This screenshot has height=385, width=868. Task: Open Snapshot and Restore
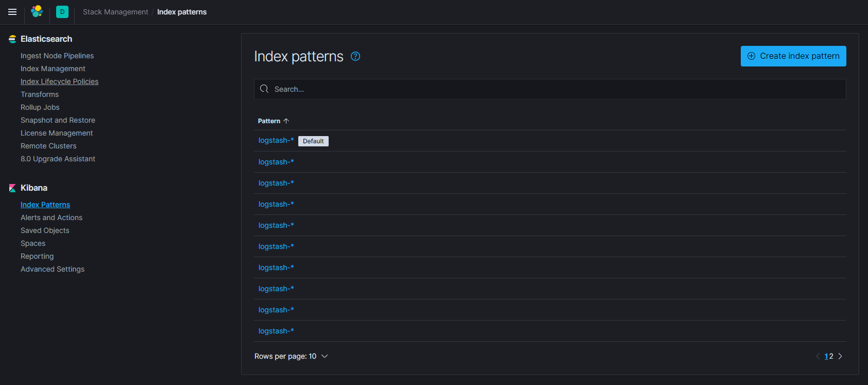(58, 120)
